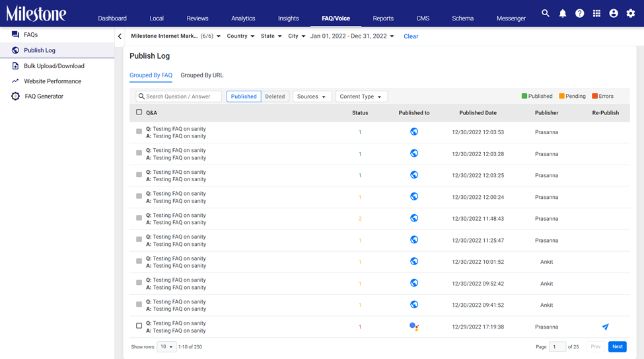Screen dimensions: 644x359
Task: Go to Next page
Action: [618, 346]
